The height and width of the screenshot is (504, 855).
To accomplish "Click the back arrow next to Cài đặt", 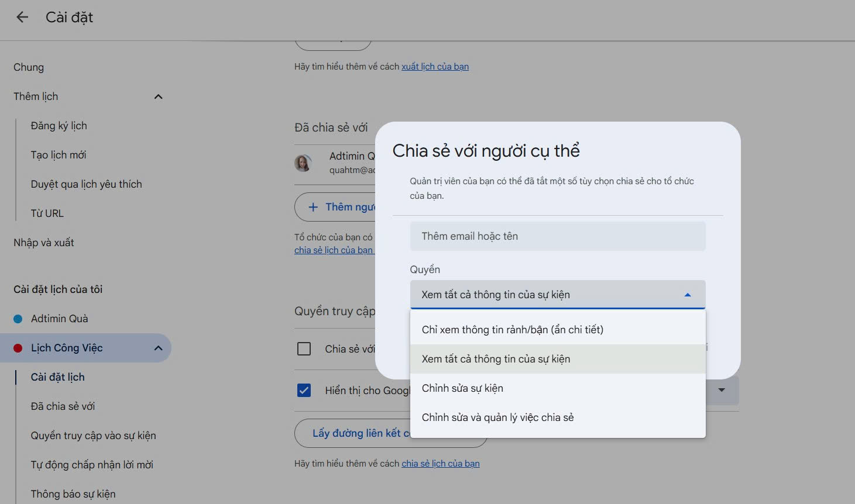I will (22, 18).
